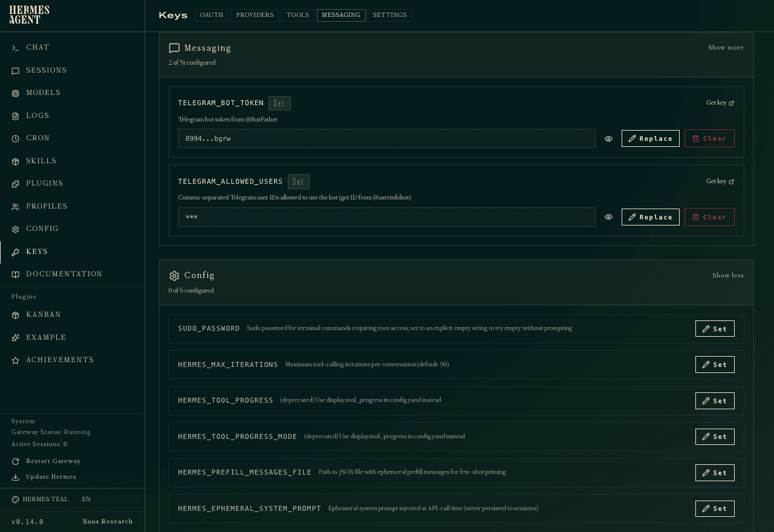Click the "2 of 51 configured" text

192,63
